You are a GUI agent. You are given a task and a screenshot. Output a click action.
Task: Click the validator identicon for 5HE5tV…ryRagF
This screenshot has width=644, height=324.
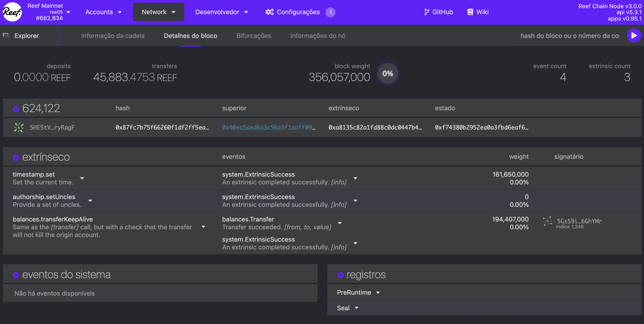coord(19,127)
